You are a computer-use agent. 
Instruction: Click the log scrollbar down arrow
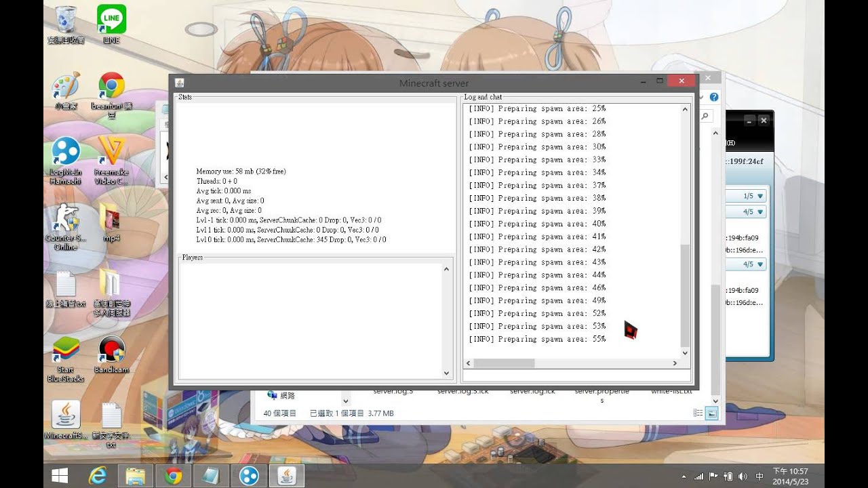pyautogui.click(x=684, y=352)
